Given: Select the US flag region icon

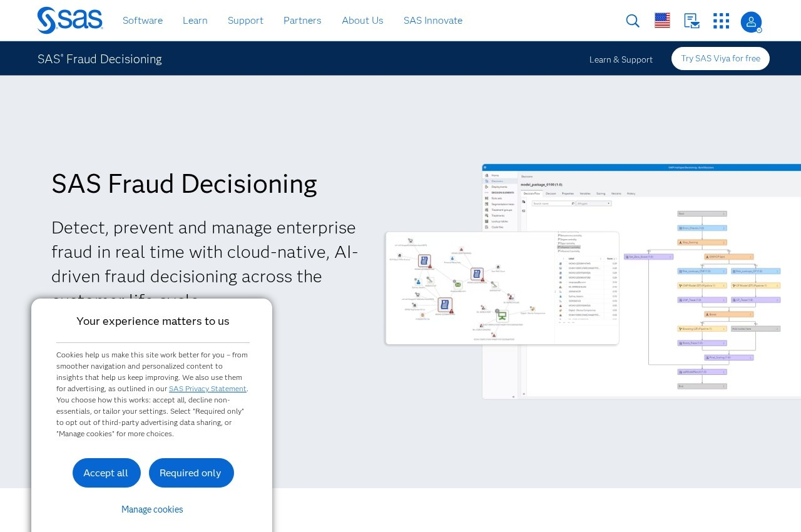Looking at the screenshot, I should click(x=662, y=21).
